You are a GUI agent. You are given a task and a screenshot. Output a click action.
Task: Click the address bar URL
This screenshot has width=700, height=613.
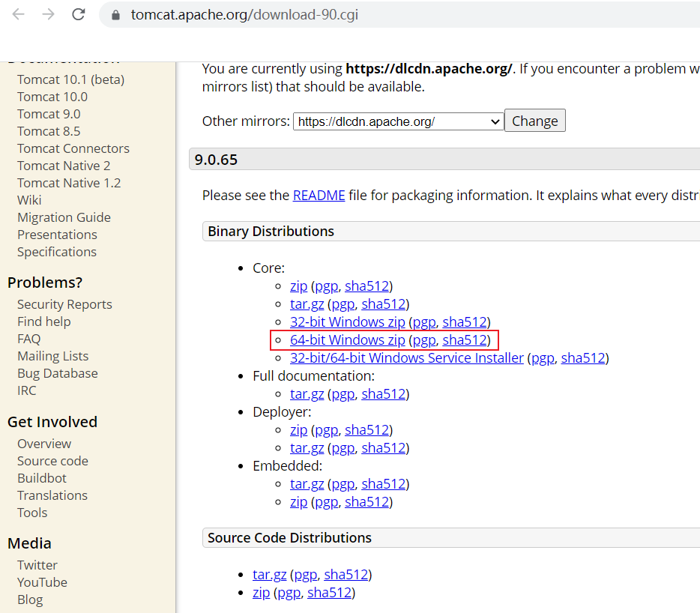point(244,15)
